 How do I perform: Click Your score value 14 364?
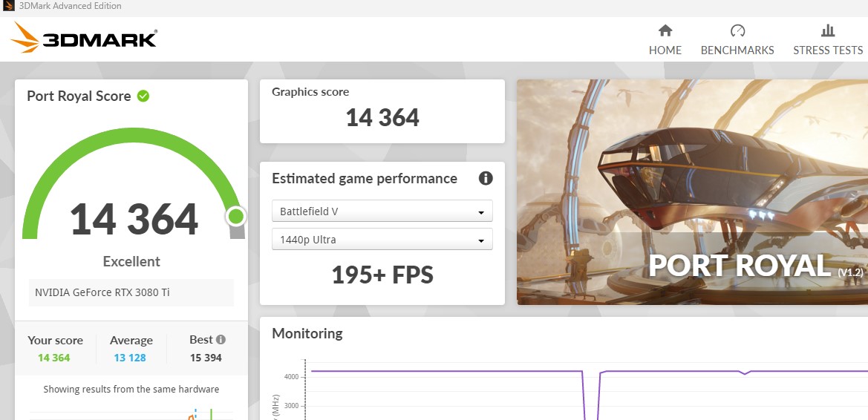tap(54, 358)
